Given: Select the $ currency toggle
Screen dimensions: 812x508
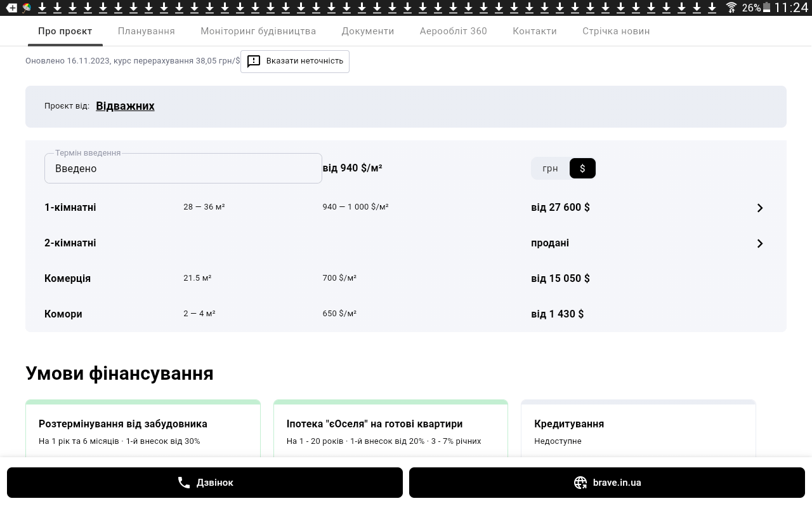Looking at the screenshot, I should [x=582, y=168].
